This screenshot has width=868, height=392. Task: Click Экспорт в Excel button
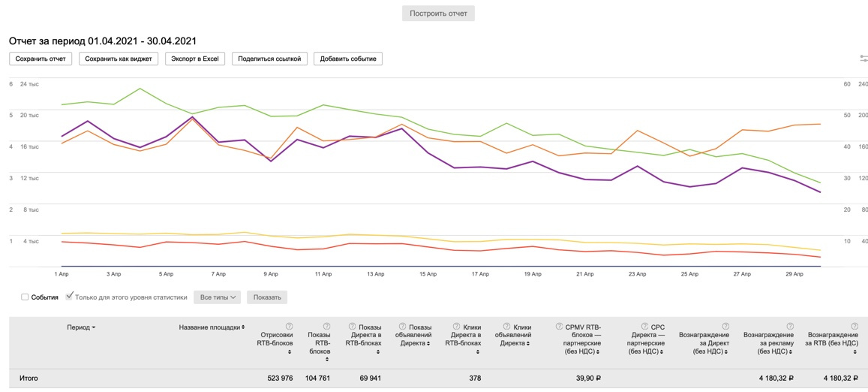196,59
